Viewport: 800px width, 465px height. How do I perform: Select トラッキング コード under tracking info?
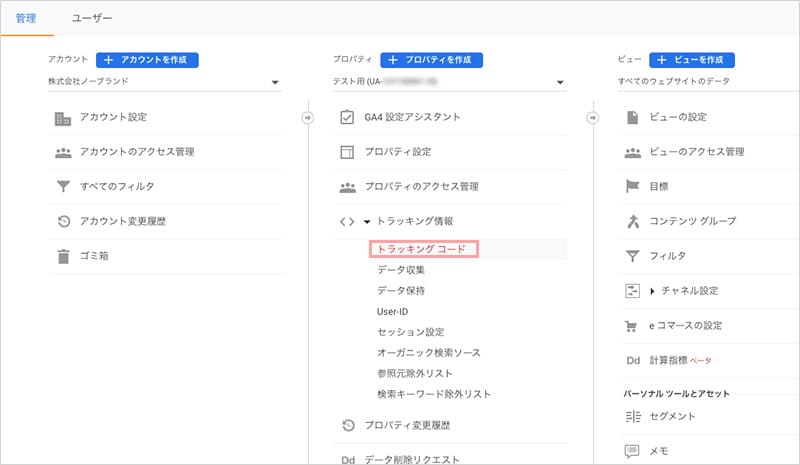(x=423, y=249)
